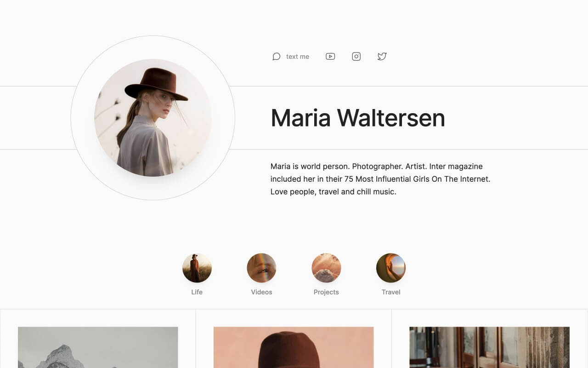This screenshot has height=368, width=588.
Task: Click the 'text me' link
Action: tap(297, 56)
